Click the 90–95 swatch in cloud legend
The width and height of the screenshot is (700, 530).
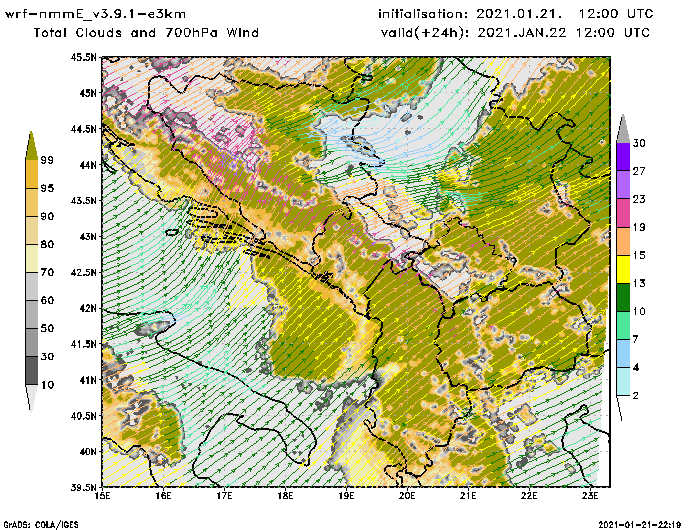click(x=31, y=202)
